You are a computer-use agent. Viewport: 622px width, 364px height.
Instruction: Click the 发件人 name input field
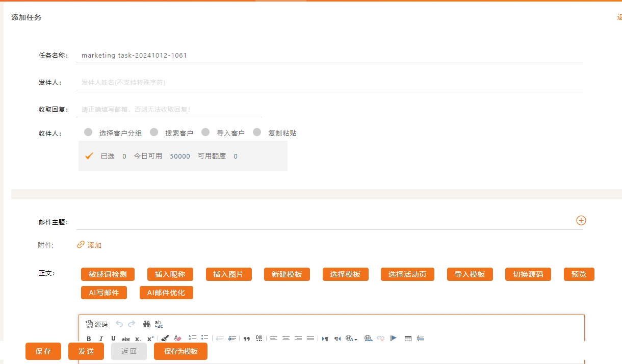(330, 82)
